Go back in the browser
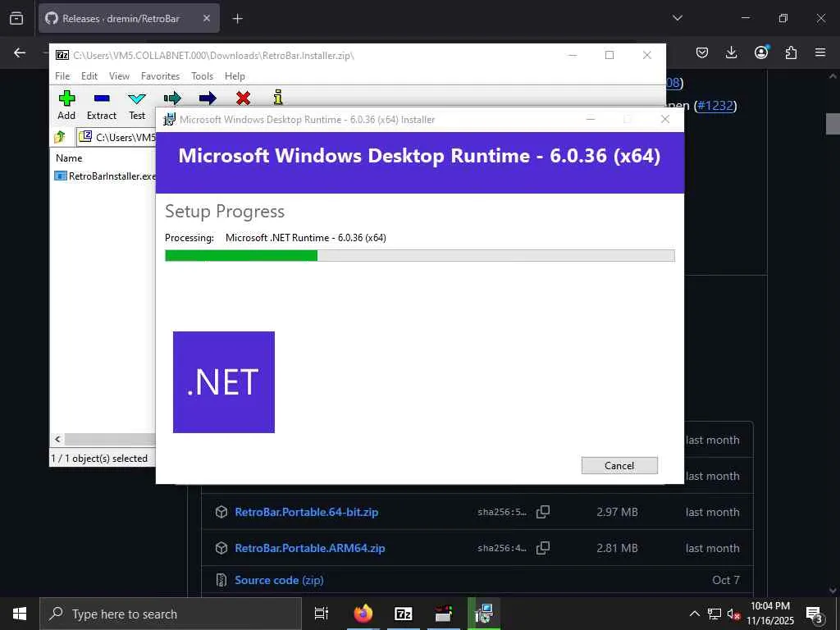The width and height of the screenshot is (840, 630). [x=20, y=52]
